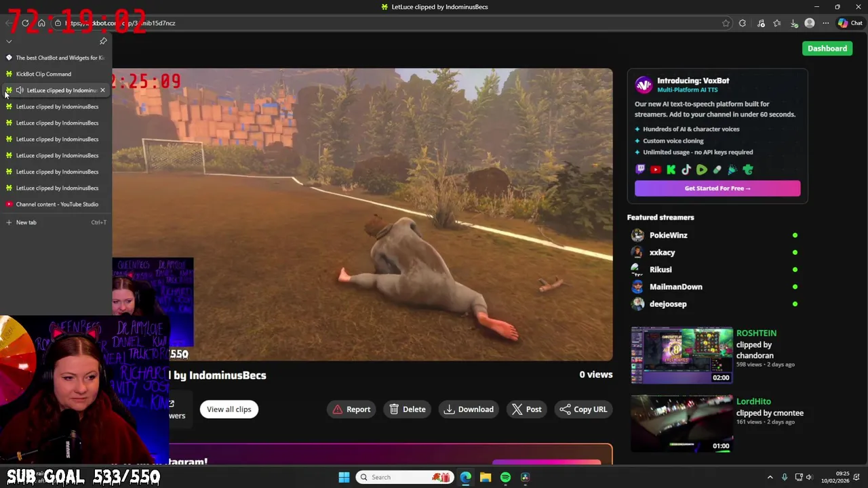Click the VoxBot logo icon

pos(644,85)
